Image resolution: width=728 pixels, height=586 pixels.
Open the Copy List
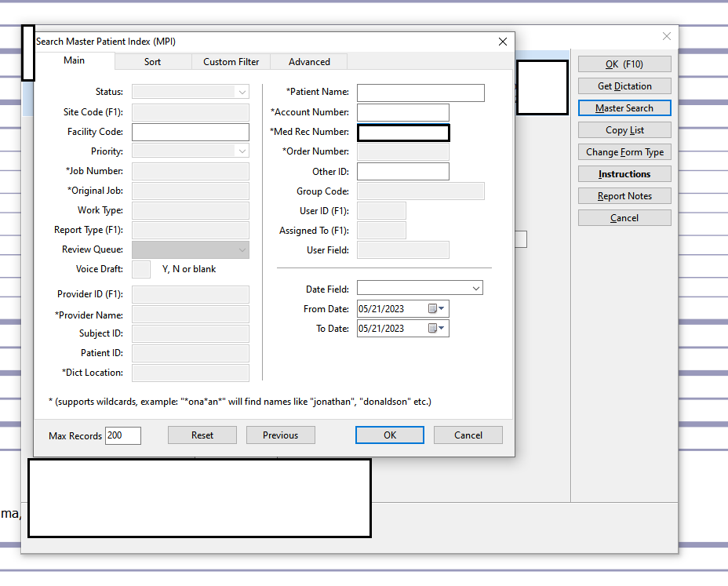[x=624, y=129]
